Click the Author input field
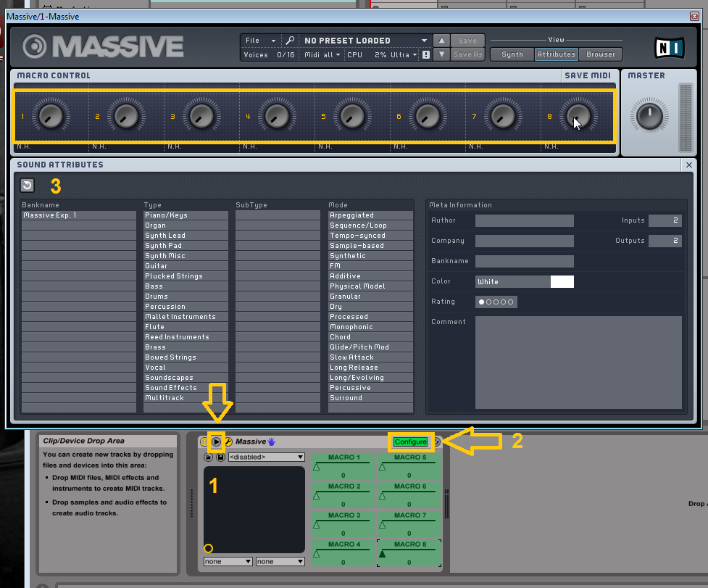This screenshot has width=708, height=588. point(524,220)
